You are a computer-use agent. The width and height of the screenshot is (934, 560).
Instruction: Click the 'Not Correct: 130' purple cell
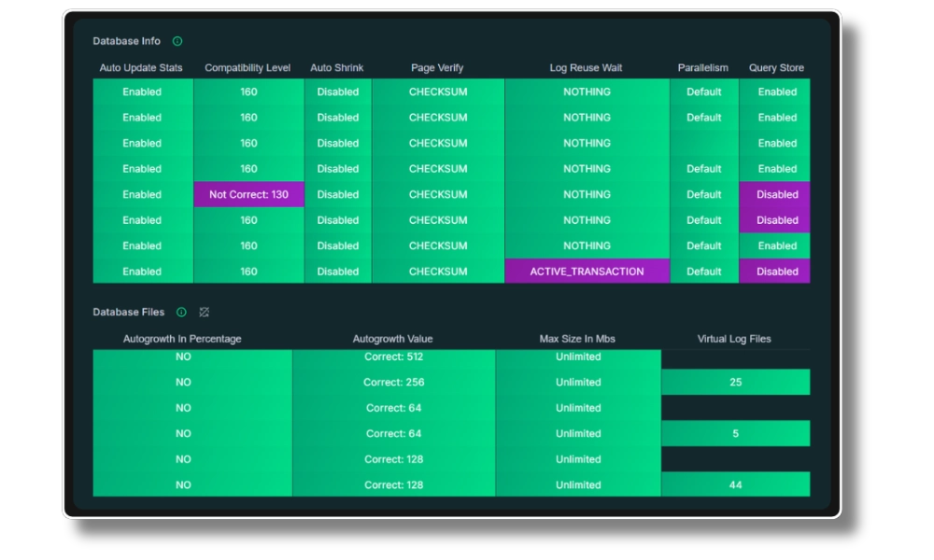click(248, 195)
